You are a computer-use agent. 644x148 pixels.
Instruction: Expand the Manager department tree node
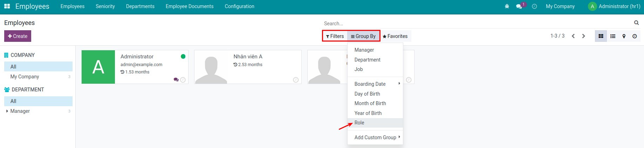click(7, 111)
